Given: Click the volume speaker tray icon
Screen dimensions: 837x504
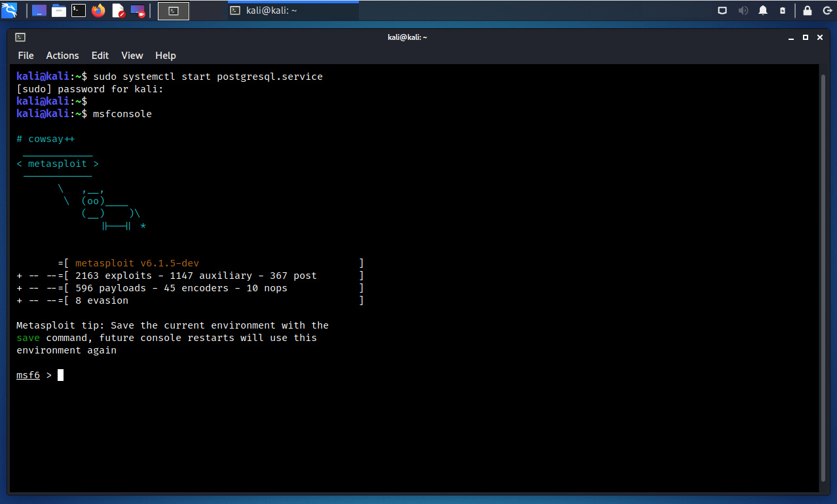Looking at the screenshot, I should [x=743, y=10].
